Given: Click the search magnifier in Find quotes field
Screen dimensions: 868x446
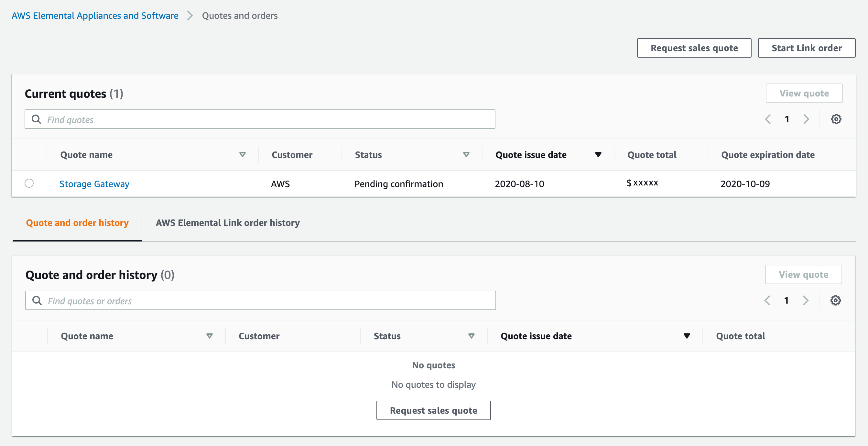Looking at the screenshot, I should point(37,119).
